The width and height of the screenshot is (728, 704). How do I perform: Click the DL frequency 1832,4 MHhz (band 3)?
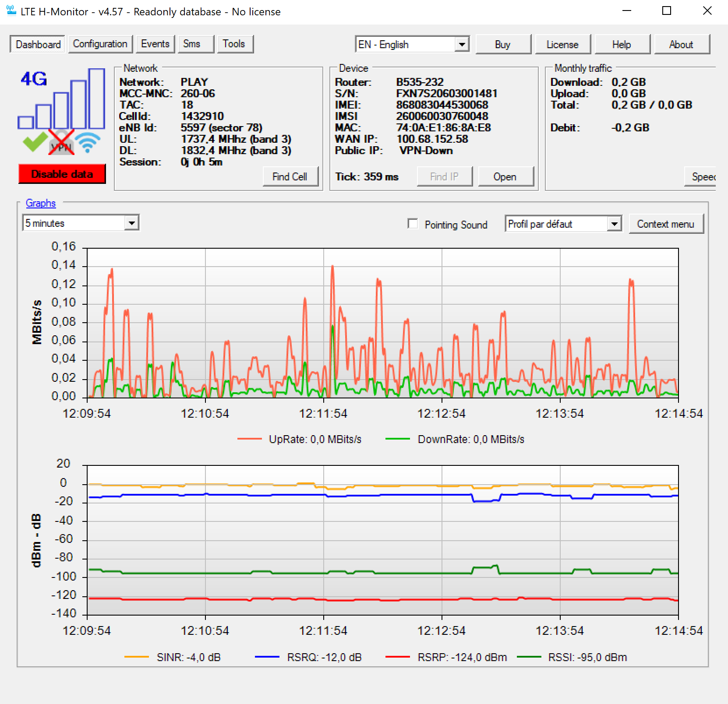click(x=236, y=151)
